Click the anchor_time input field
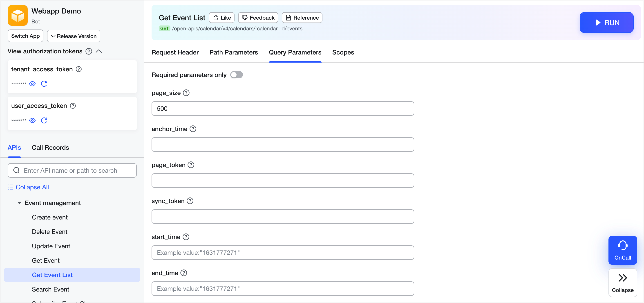 [x=283, y=145]
